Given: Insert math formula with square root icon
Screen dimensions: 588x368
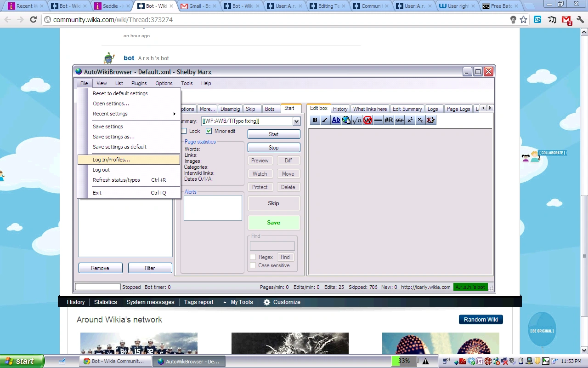Looking at the screenshot, I should [x=357, y=120].
